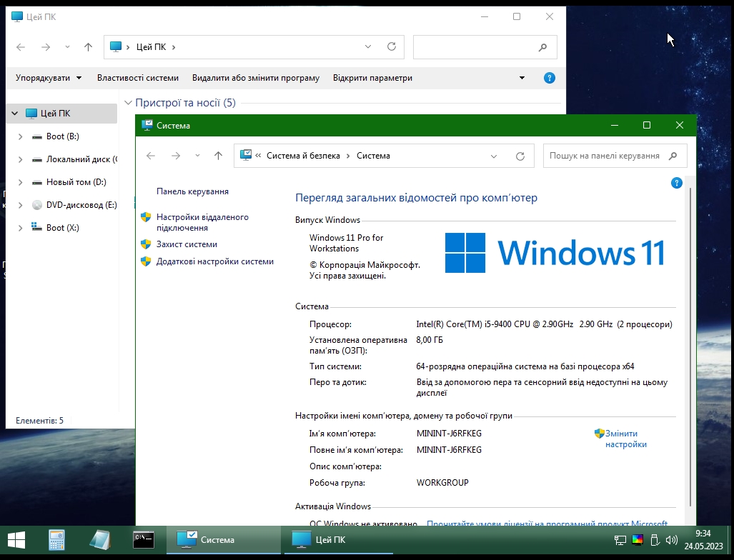The height and width of the screenshot is (560, 734).
Task: Refresh the Цей ПК address bar
Action: point(392,46)
